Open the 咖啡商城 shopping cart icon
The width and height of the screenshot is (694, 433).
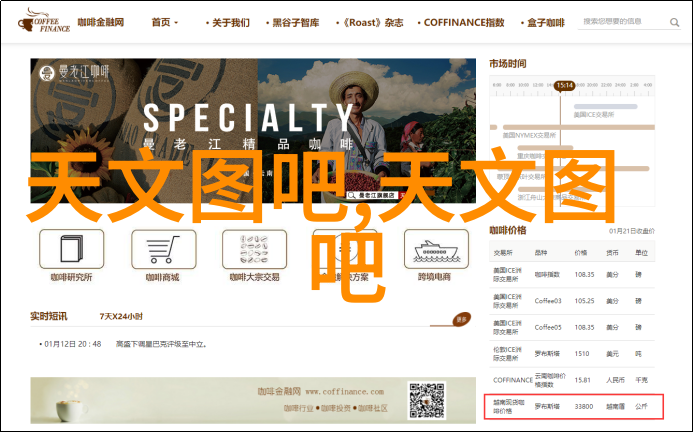point(163,249)
